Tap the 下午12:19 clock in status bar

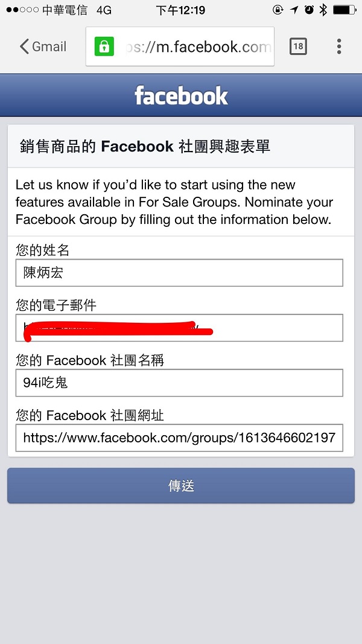pyautogui.click(x=180, y=10)
